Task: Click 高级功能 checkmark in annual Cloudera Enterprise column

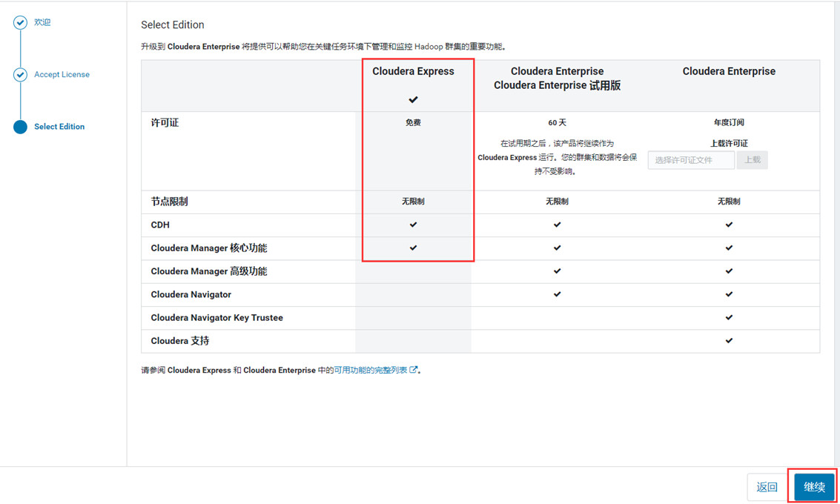Action: pyautogui.click(x=729, y=271)
